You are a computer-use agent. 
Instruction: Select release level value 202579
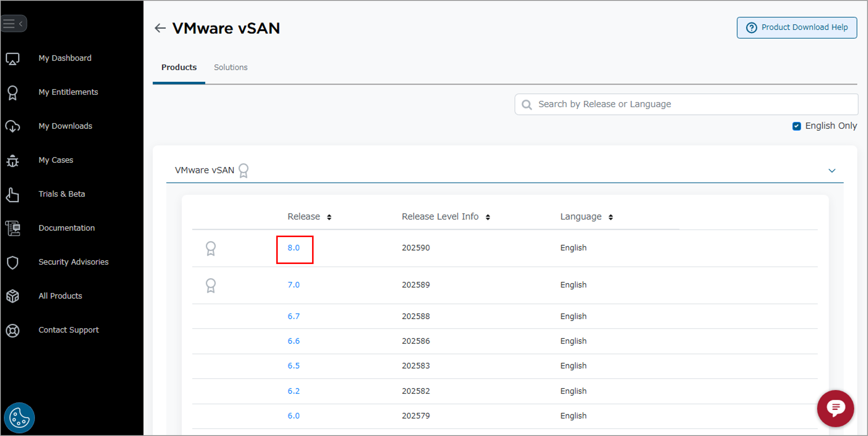coord(416,416)
